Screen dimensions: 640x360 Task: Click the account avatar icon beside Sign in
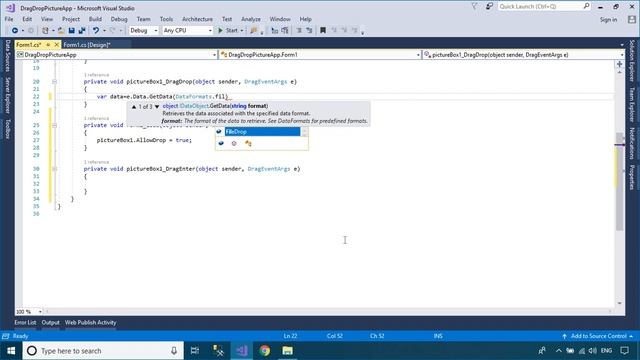(632, 20)
